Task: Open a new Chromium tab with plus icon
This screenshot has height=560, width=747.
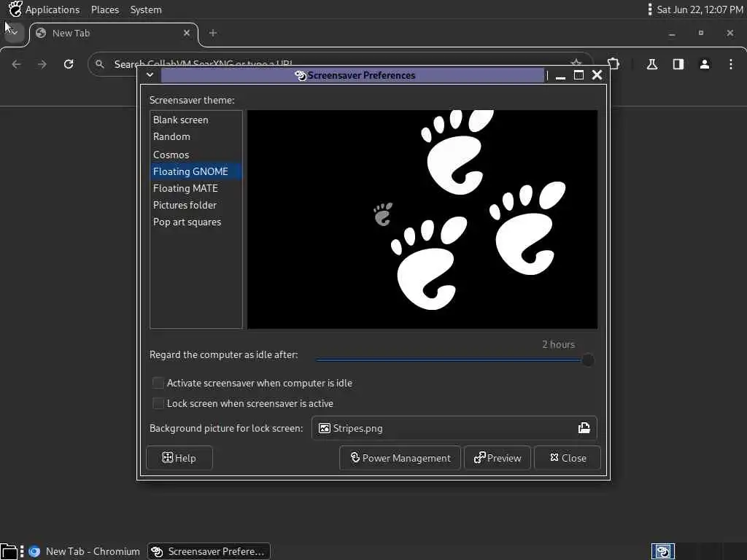Action: click(x=213, y=33)
